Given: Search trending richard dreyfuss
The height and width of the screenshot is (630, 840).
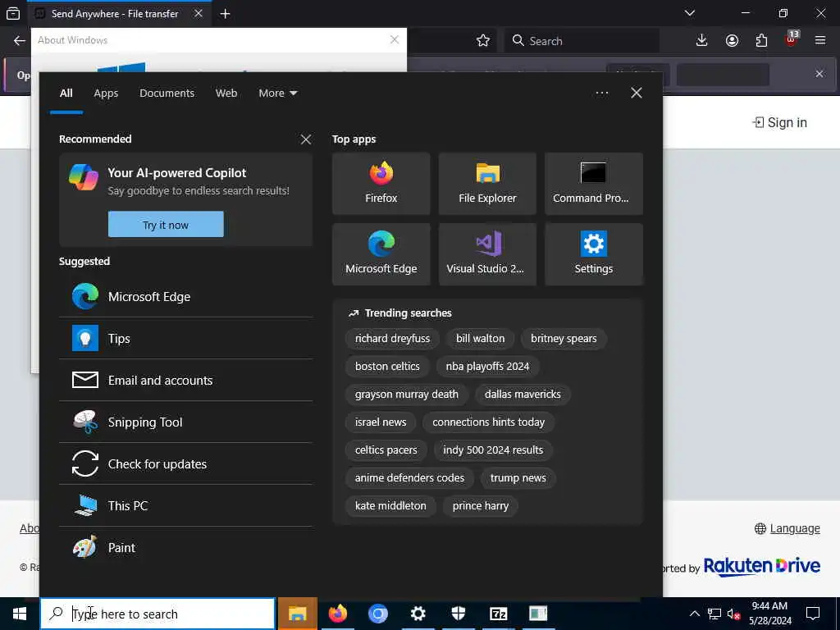Looking at the screenshot, I should (x=393, y=339).
